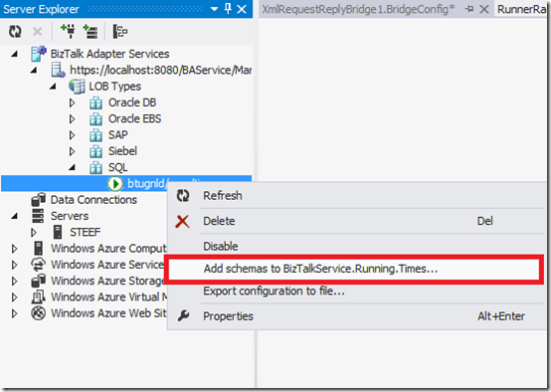Expand the Oracle DB node
The width and height of the screenshot is (551, 392).
coord(72,102)
